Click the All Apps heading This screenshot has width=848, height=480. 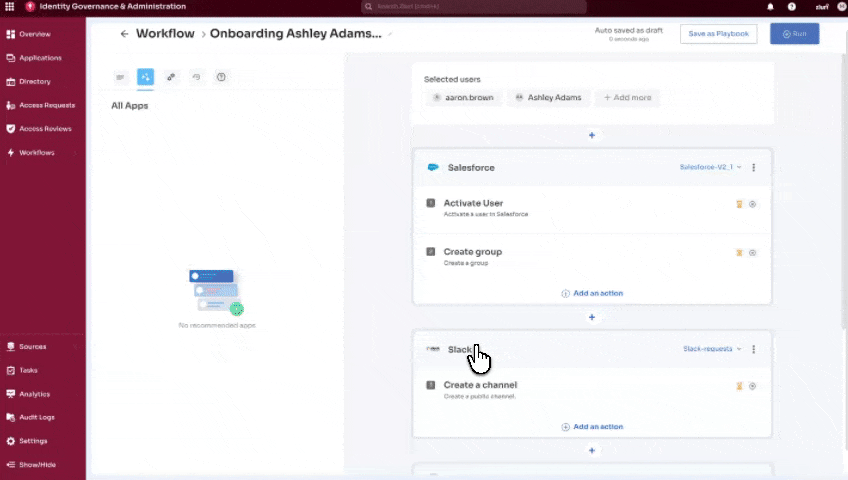pos(130,105)
